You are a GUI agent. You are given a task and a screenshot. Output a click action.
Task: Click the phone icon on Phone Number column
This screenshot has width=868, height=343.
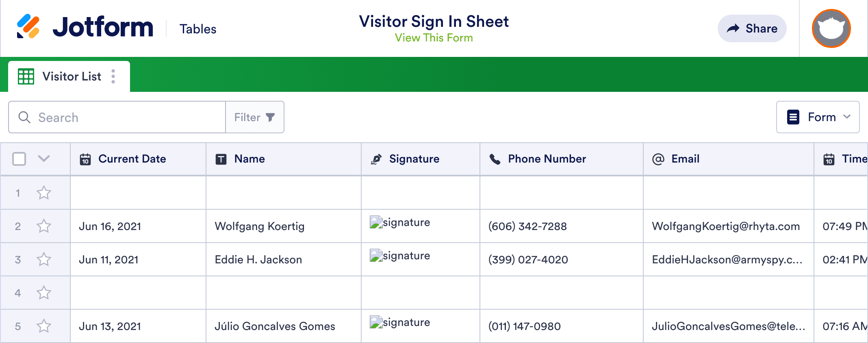(x=495, y=159)
